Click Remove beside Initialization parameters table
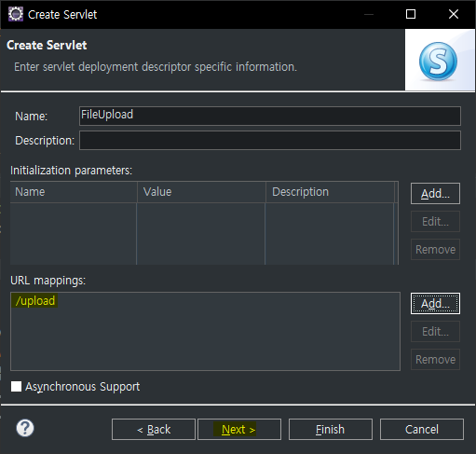This screenshot has height=454, width=476. 435,250
